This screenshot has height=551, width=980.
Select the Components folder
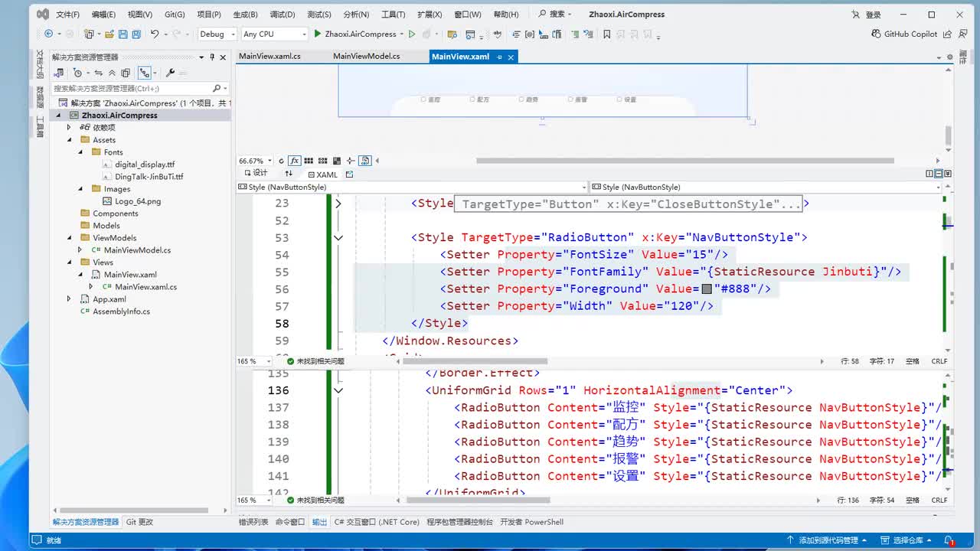(x=116, y=214)
